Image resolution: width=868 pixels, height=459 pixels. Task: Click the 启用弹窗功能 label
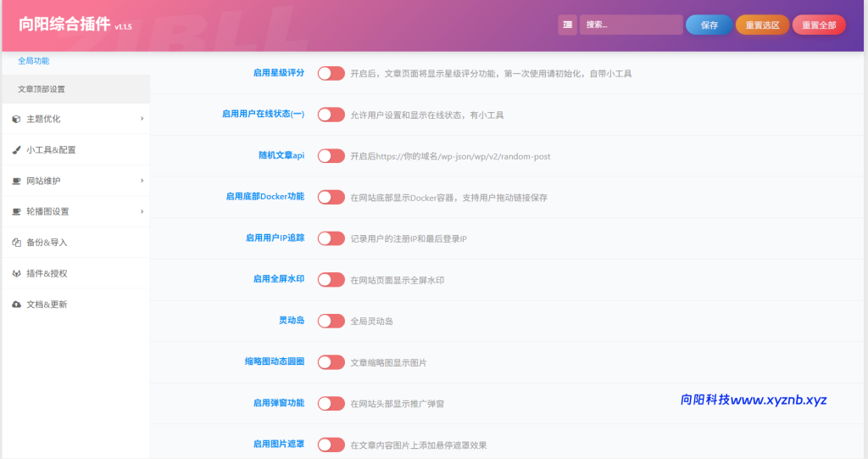[278, 403]
